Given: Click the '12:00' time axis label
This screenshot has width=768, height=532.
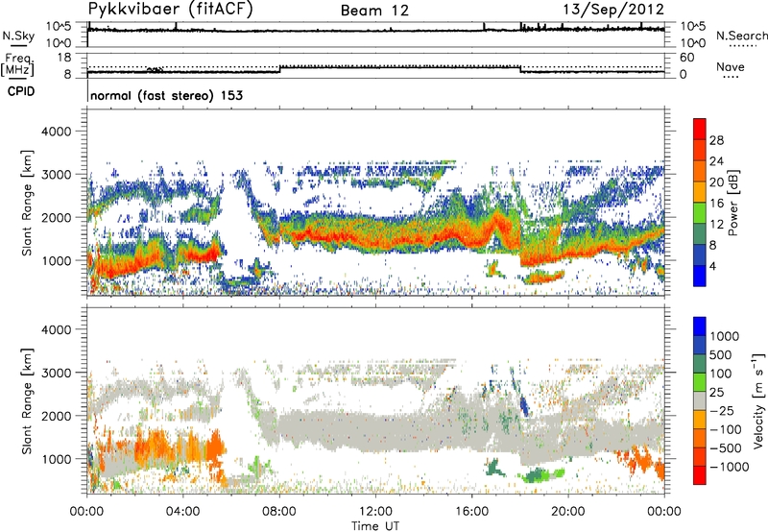Looking at the screenshot, I should point(375,512).
